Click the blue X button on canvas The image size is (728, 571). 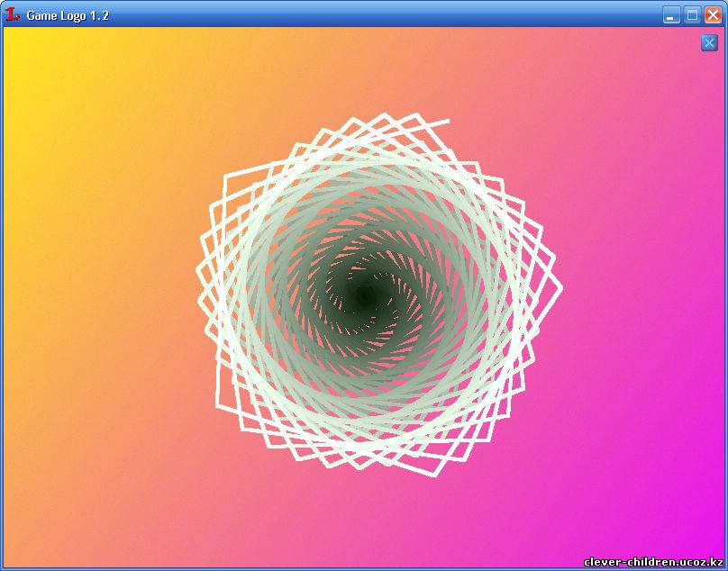[x=709, y=42]
